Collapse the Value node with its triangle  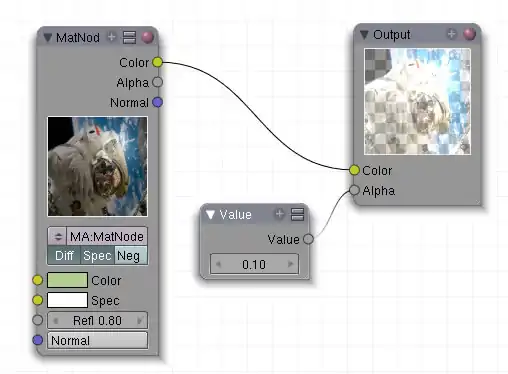coord(210,215)
